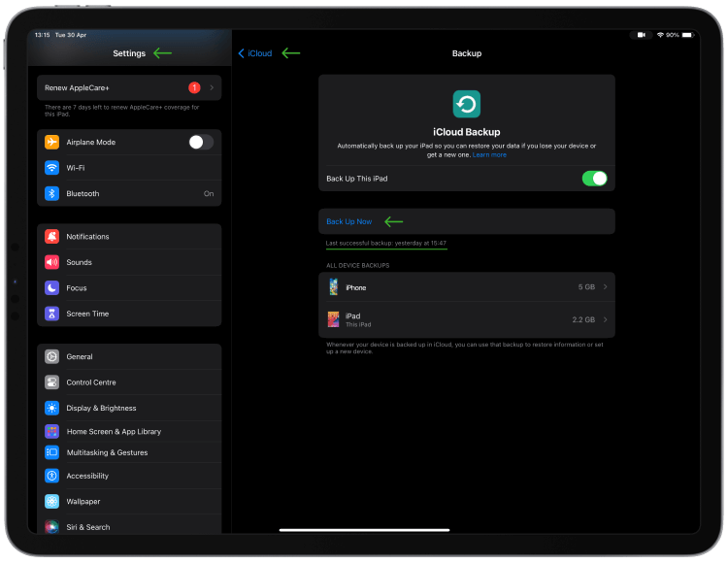Viewport: 728px width, 564px height.
Task: Tap the Sounds speaker icon
Action: (x=51, y=262)
